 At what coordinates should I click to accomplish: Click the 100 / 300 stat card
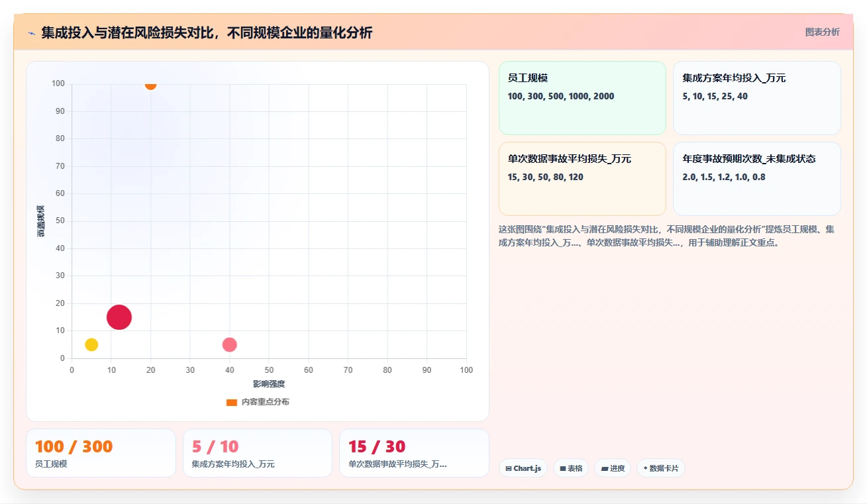pyautogui.click(x=101, y=453)
